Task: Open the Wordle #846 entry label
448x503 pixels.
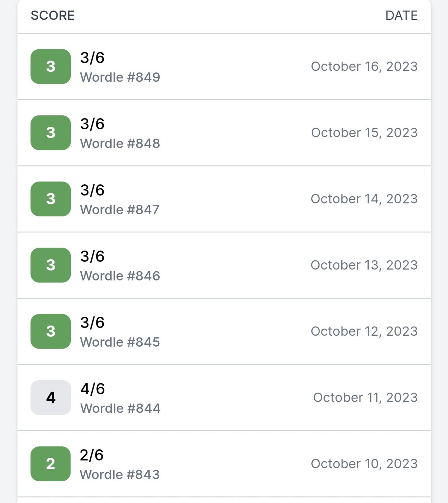Action: [x=120, y=276]
